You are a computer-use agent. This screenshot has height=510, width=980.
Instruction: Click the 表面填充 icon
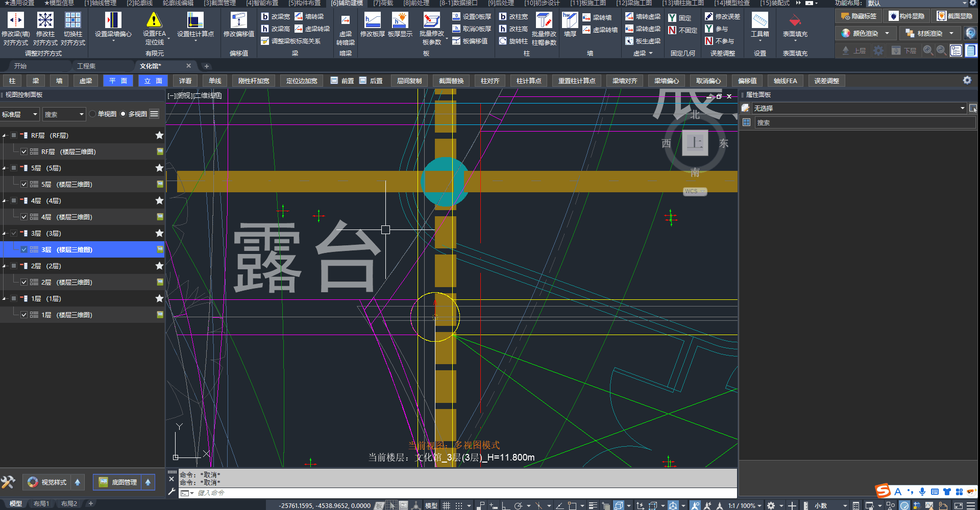click(795, 20)
